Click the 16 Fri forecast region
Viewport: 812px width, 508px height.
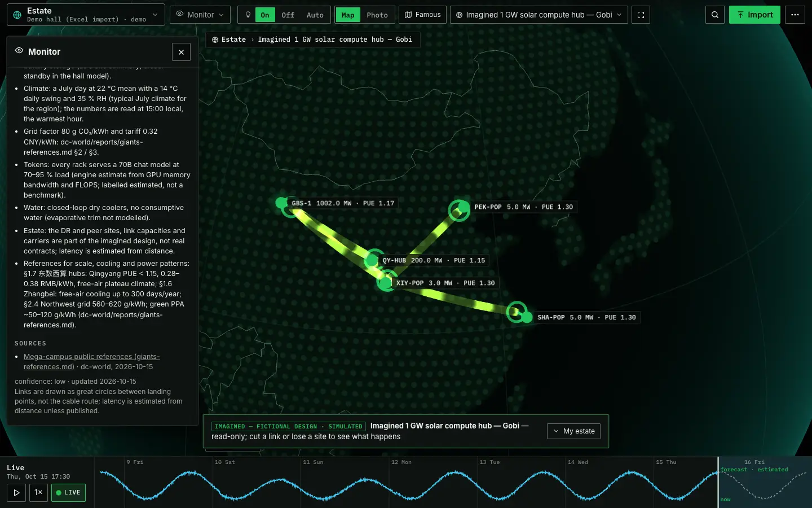(x=765, y=482)
